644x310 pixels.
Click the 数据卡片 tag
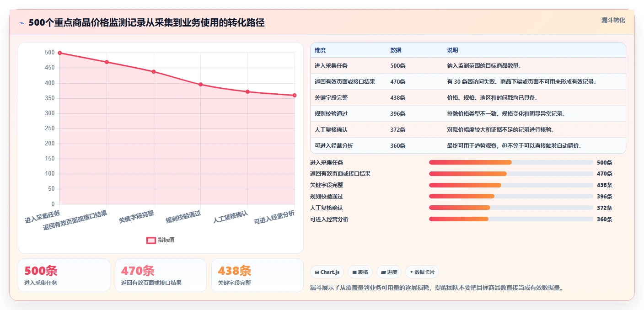pos(422,272)
